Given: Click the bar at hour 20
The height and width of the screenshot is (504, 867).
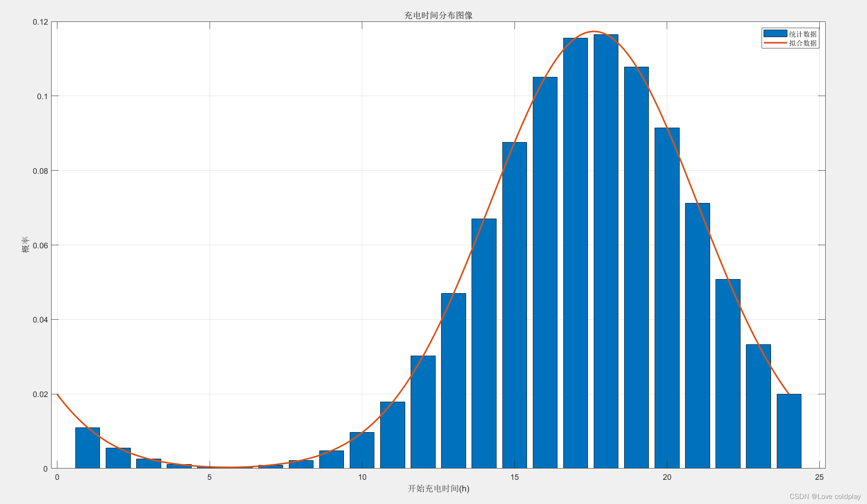Looking at the screenshot, I should 667,298.
